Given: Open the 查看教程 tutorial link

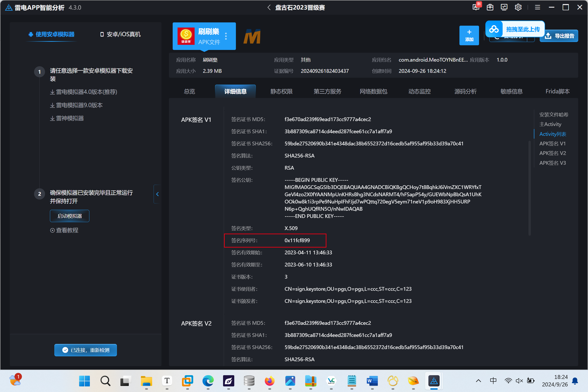Looking at the screenshot, I should 64,230.
